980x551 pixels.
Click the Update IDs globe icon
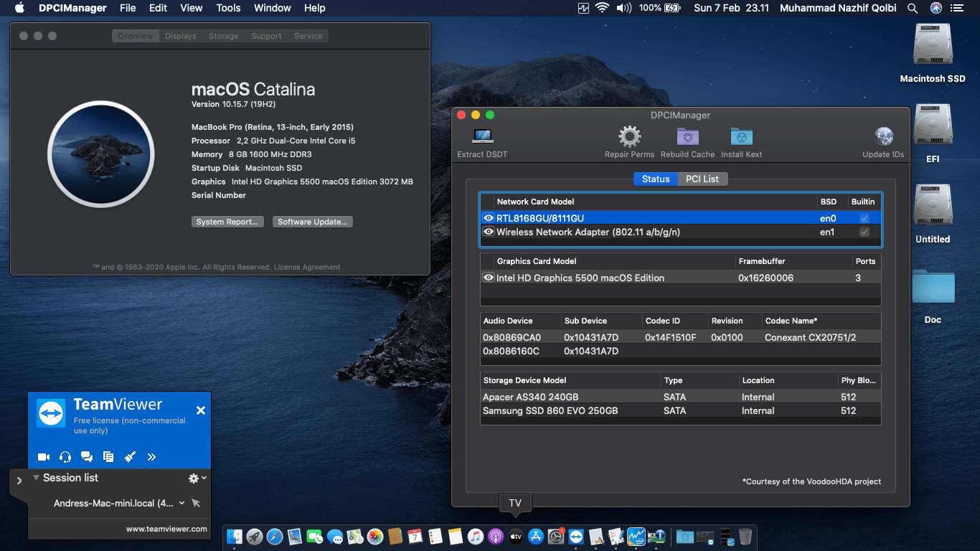point(883,136)
